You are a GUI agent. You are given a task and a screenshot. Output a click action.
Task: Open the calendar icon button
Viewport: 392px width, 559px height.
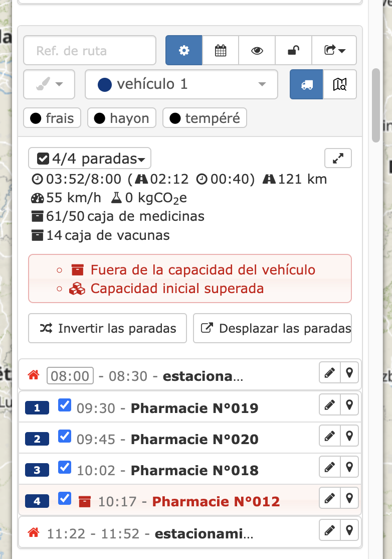point(221,50)
